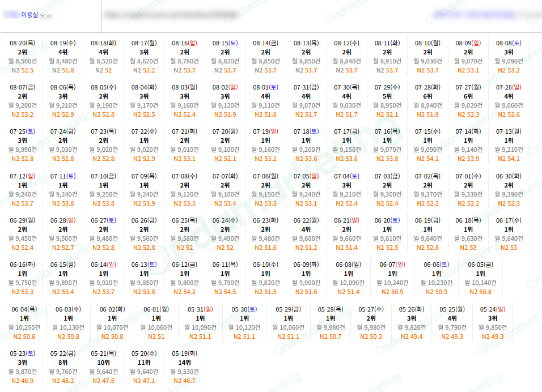Click the 월 10,250건 value
Image resolution: width=542 pixels, height=392 pixels.
pos(24,327)
